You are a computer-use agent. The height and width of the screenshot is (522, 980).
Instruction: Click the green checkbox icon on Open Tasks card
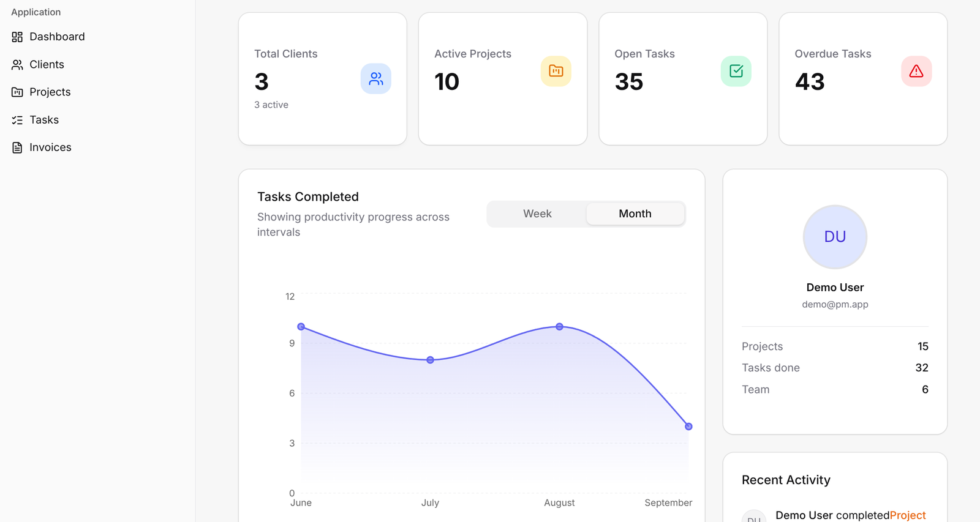point(736,71)
